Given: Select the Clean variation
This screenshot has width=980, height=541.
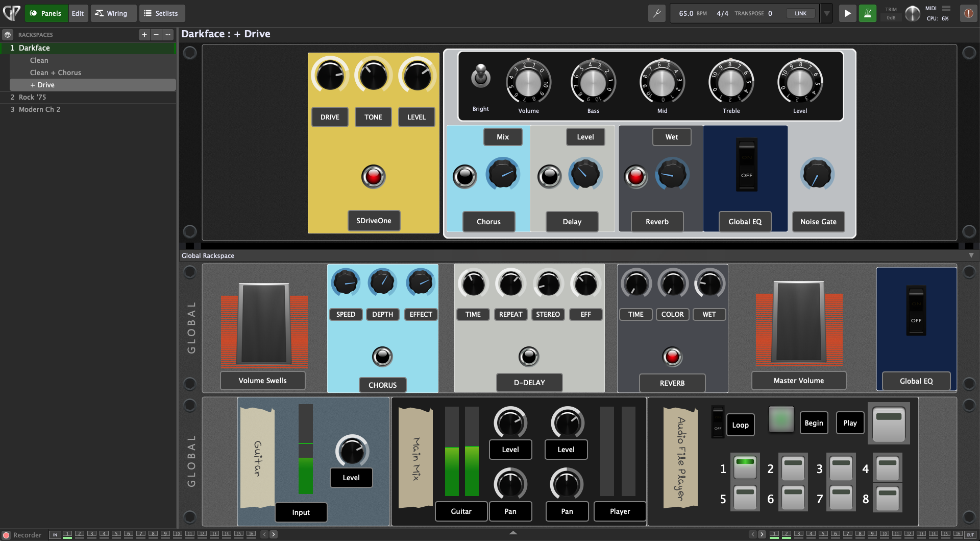Looking at the screenshot, I should click(x=93, y=60).
